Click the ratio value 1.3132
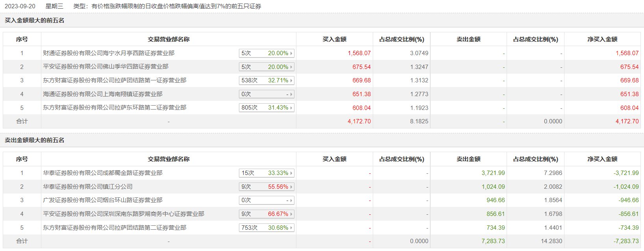This screenshot has width=644, height=251. tap(419, 80)
